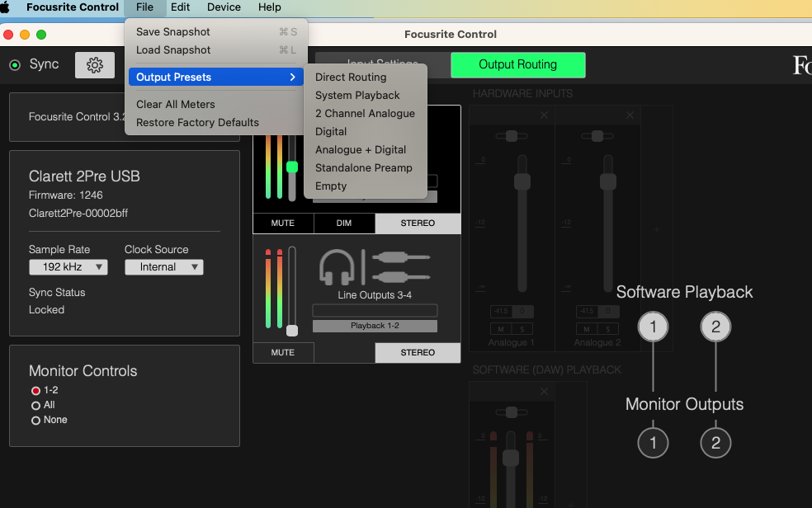Select the Direct Routing preset
The width and height of the screenshot is (812, 508).
pos(366,77)
